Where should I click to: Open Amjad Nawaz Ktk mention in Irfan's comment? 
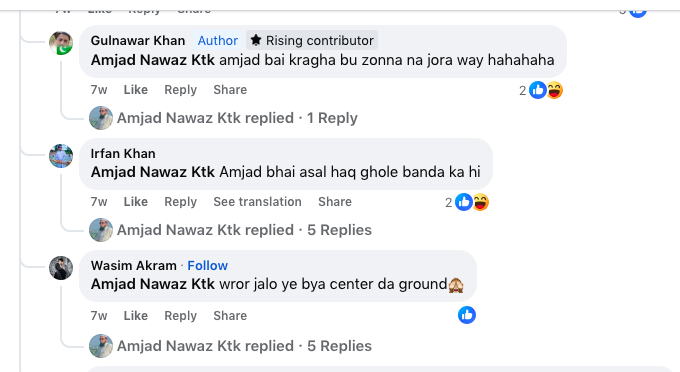153,172
